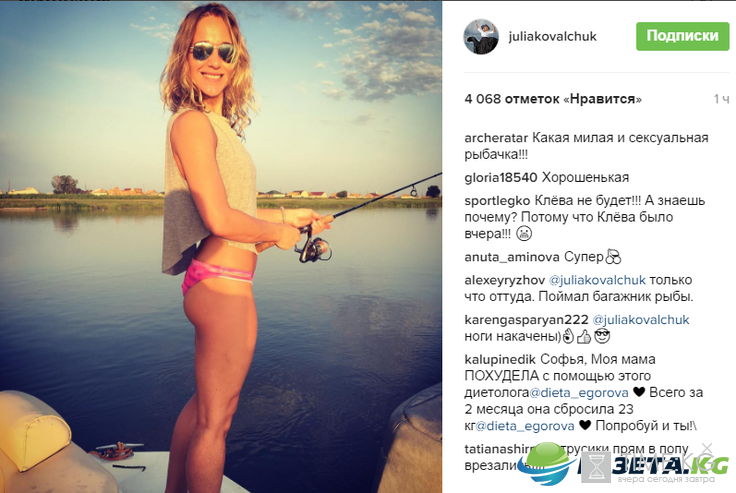Click the fishing photo of the post
The width and height of the screenshot is (736, 493).
(x=221, y=246)
